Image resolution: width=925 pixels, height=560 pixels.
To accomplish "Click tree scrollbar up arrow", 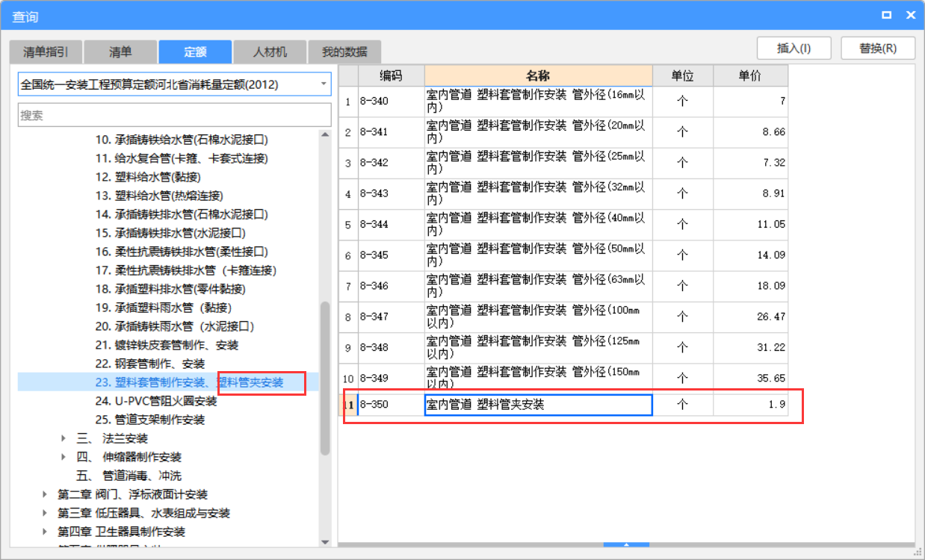I will pyautogui.click(x=324, y=135).
